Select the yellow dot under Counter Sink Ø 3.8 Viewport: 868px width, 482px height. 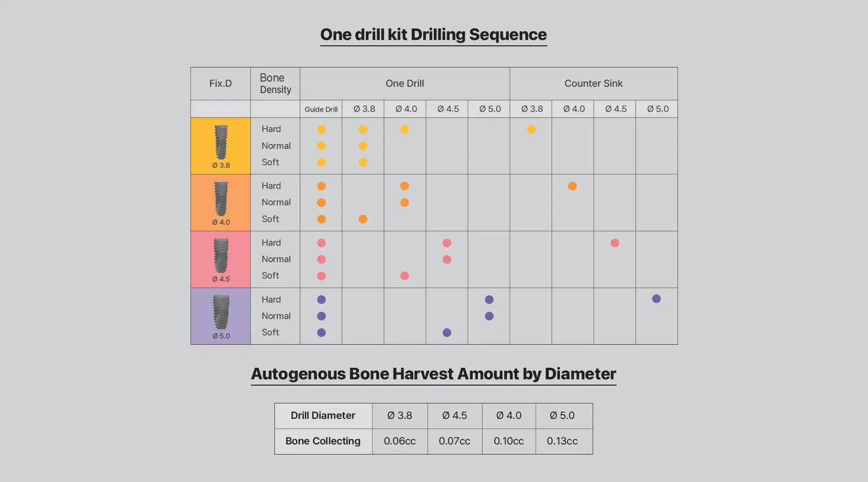tap(531, 129)
